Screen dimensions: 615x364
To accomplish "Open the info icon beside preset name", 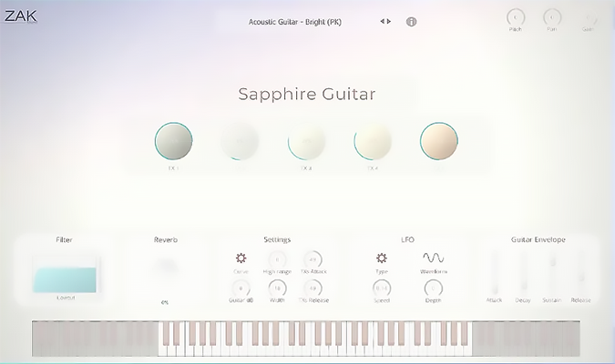I will [411, 22].
